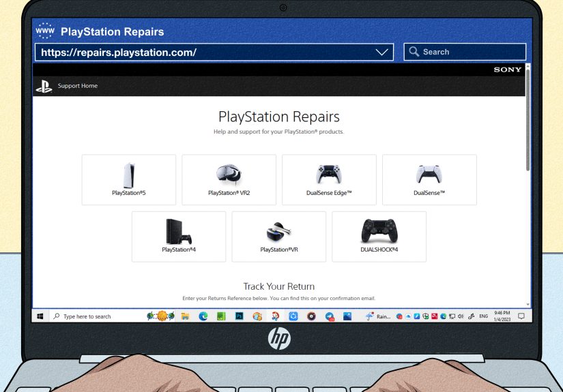Open the clock showing 9:46 PM
Screen dimensions: 563x392
pos(502,316)
